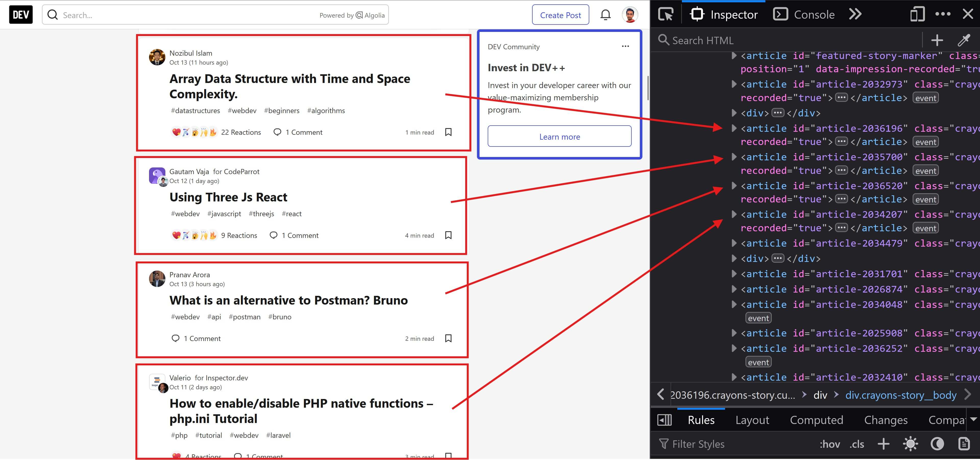
Task: Click Pranav Arora's avatar
Action: [x=157, y=279]
